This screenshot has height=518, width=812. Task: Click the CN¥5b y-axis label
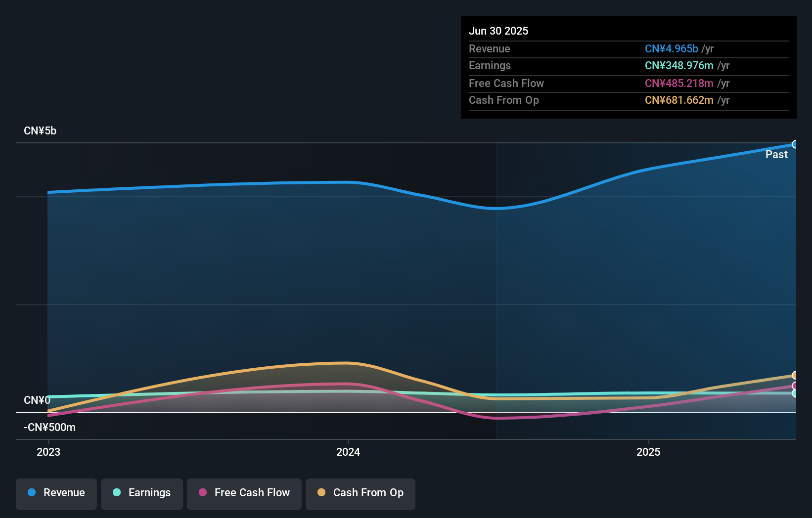point(40,131)
